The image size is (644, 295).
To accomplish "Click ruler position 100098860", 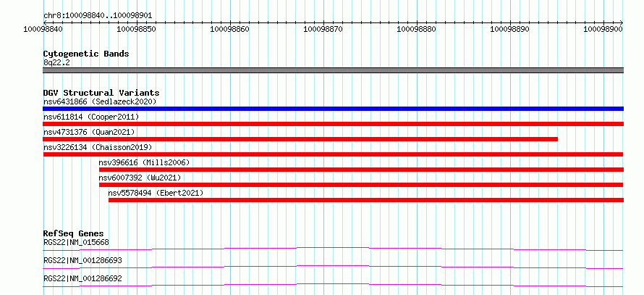I will [x=229, y=29].
